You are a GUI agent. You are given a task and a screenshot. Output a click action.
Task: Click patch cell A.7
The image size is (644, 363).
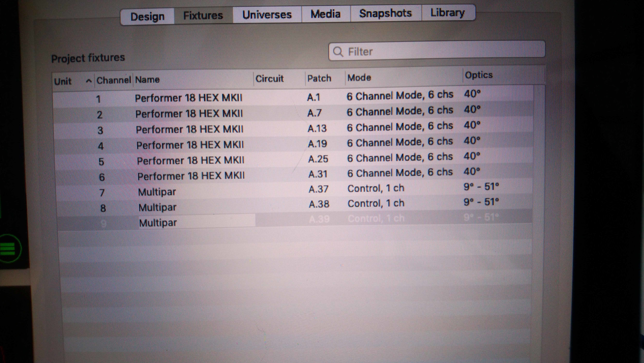(314, 113)
